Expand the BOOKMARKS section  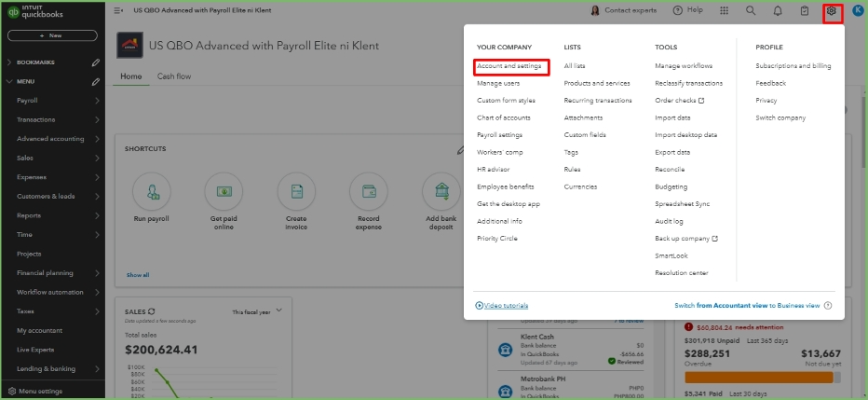coord(9,62)
